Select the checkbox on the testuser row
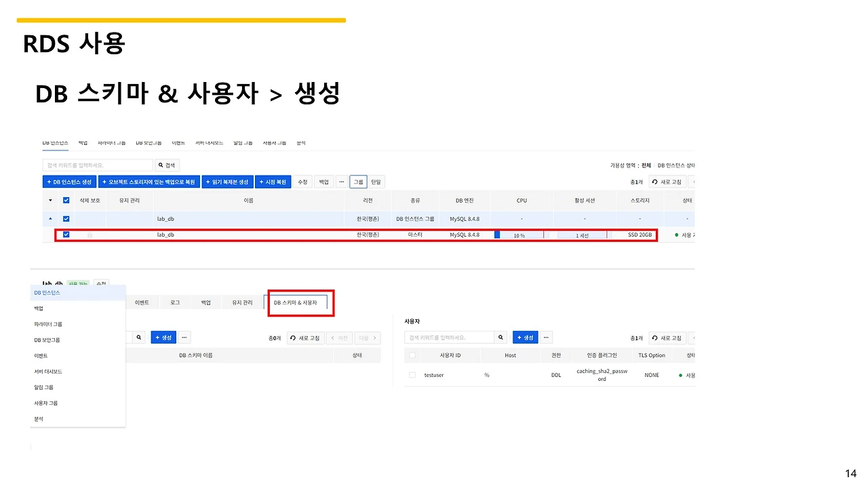The width and height of the screenshot is (868, 488). tap(412, 374)
